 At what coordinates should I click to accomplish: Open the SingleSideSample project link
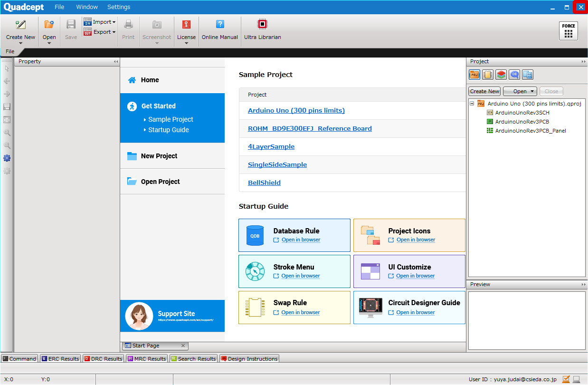(277, 164)
